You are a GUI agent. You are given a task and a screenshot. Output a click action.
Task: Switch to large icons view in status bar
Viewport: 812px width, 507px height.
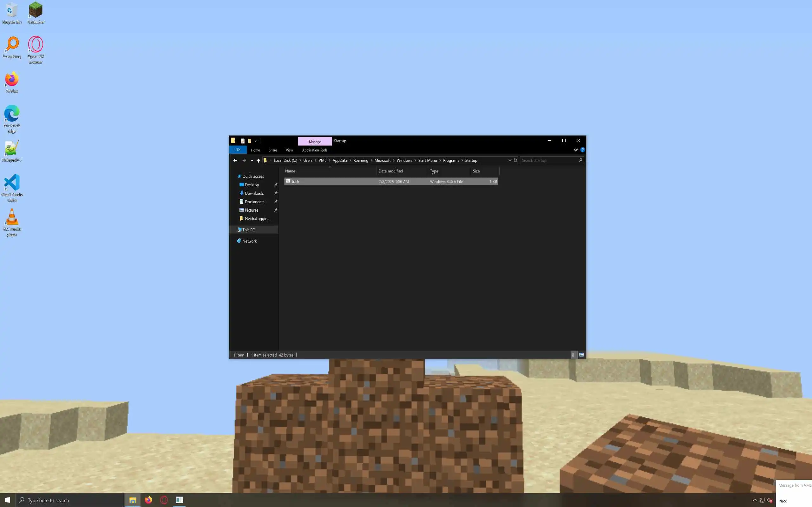581,355
